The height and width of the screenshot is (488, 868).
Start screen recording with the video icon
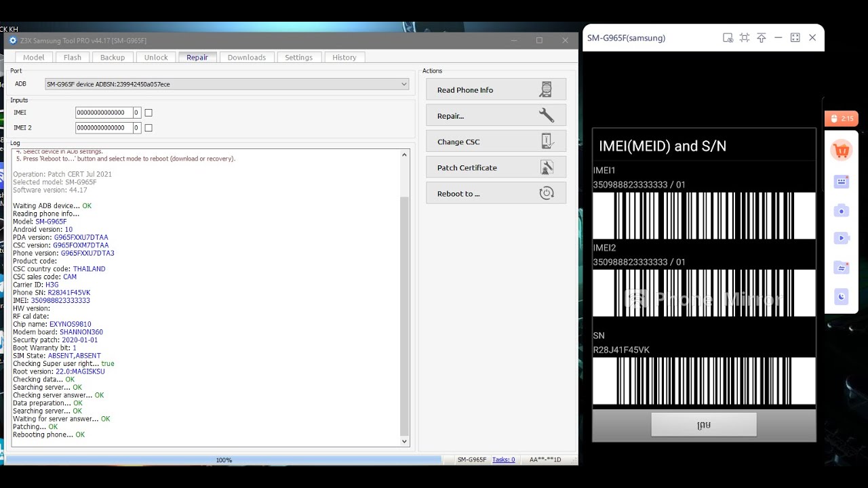click(842, 238)
